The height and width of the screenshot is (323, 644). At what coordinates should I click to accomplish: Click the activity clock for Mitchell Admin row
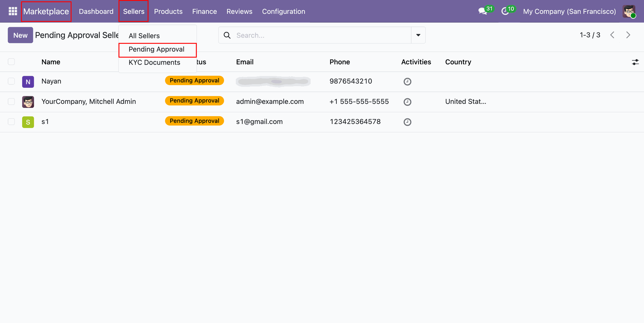[x=407, y=102]
